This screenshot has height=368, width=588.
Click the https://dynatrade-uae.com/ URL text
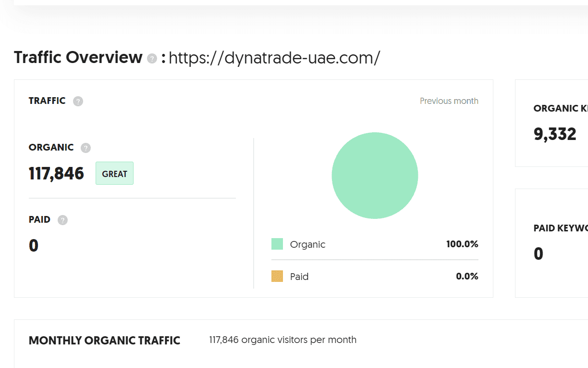click(274, 58)
